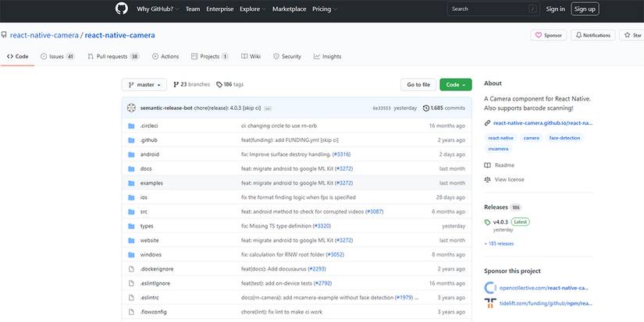The image size is (644, 322).
Task: Open the green Code dropdown button
Action: click(455, 84)
